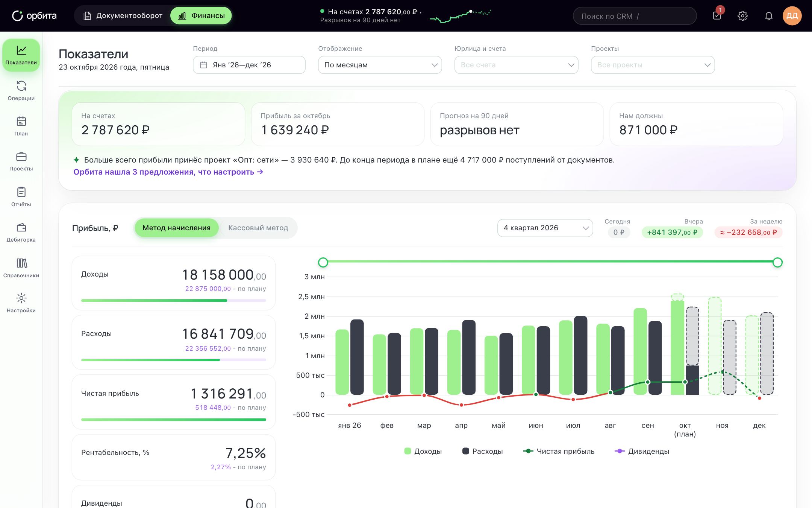Open the Проекты sidebar section

point(21,161)
